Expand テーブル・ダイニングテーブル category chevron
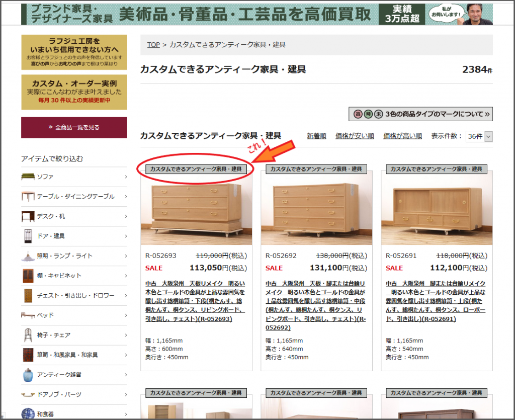Screen dimensions: 515x420 (126, 196)
